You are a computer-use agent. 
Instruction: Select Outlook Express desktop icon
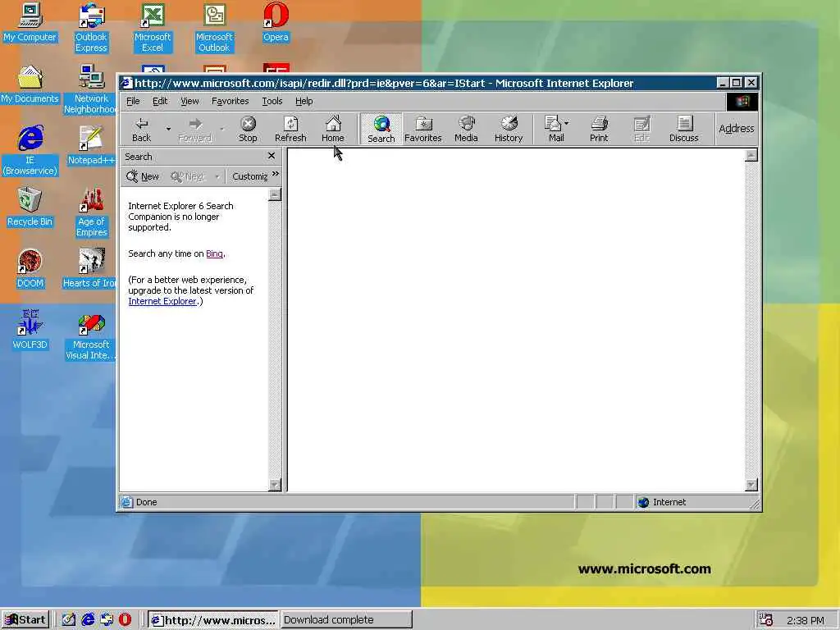point(91,28)
